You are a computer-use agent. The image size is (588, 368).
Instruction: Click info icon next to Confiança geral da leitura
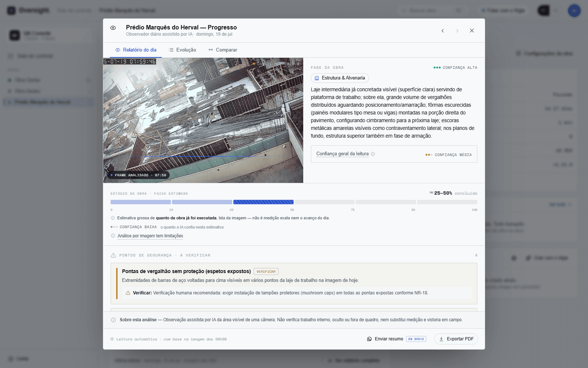pos(373,154)
